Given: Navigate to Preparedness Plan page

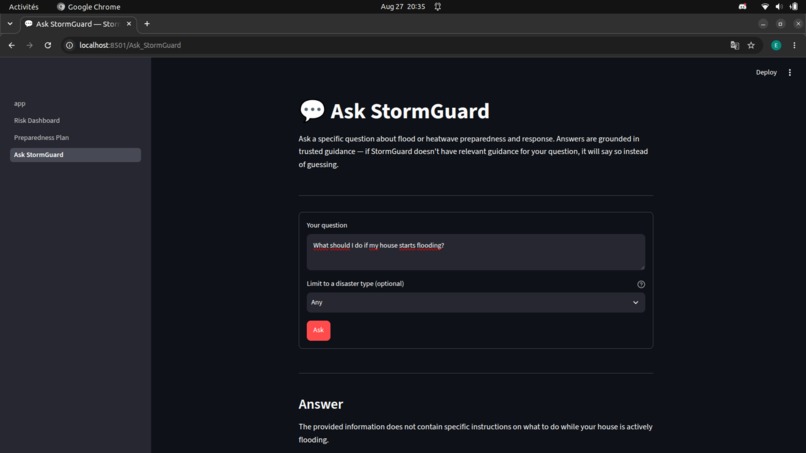Looking at the screenshot, I should pos(75,138).
